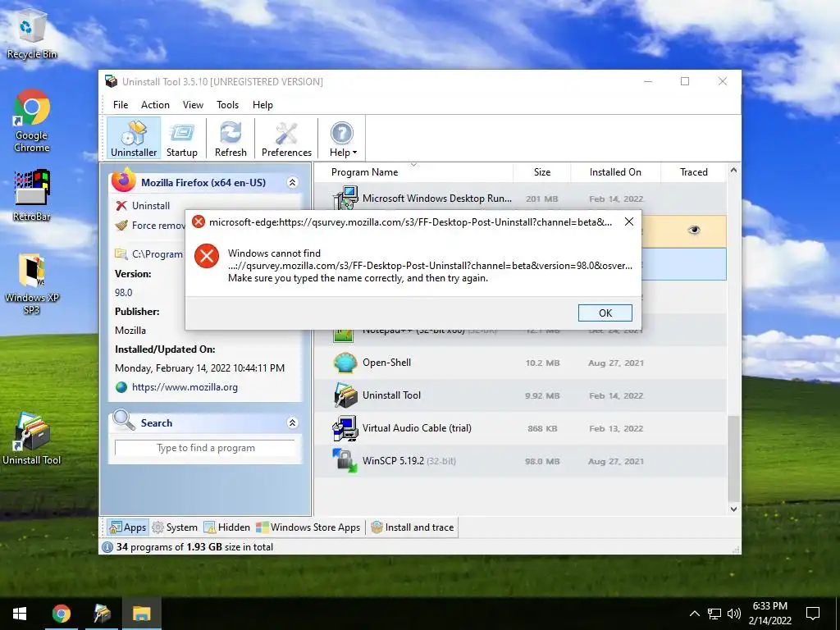Collapse the Search panel
Screen dimensions: 840x630
click(293, 422)
